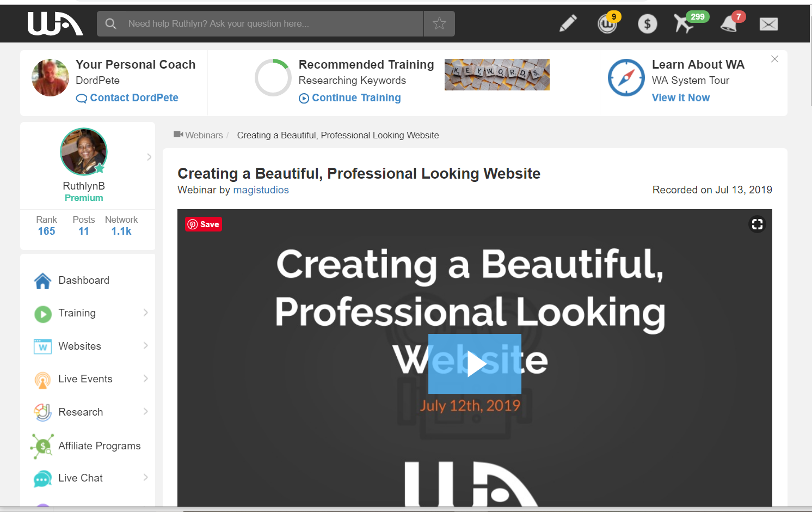This screenshot has width=812, height=512.
Task: Click the Your Personal Coach heading
Action: (x=136, y=65)
